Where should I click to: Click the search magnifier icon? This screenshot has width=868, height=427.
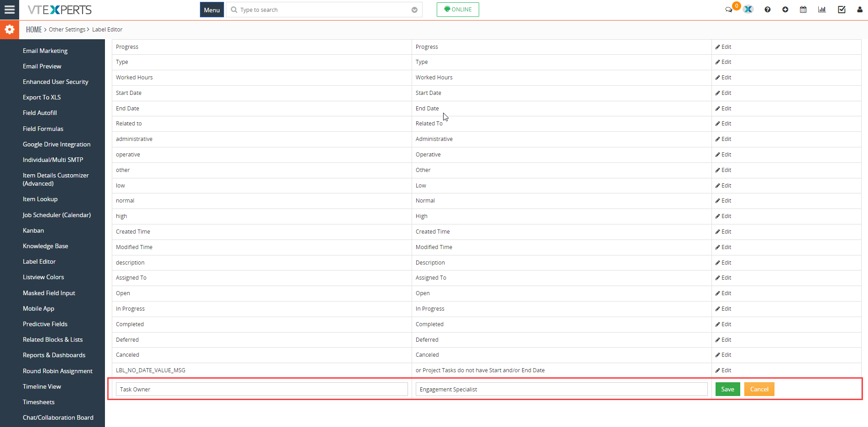click(234, 10)
